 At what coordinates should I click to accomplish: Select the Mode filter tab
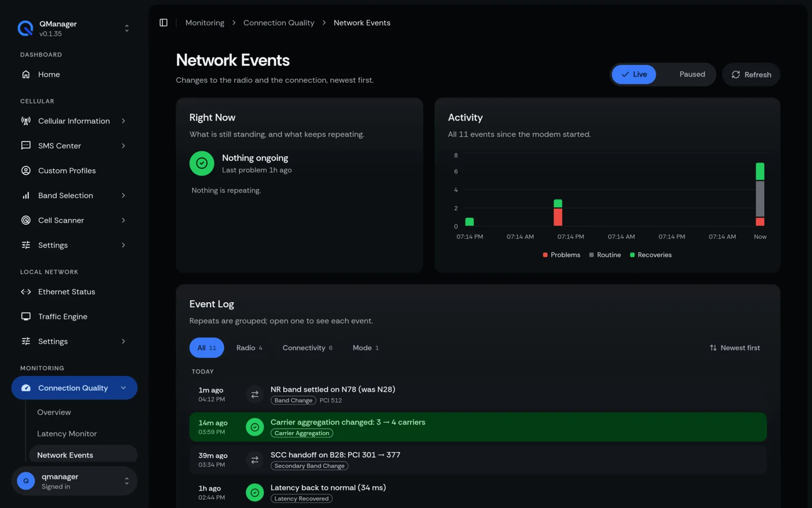(x=366, y=348)
